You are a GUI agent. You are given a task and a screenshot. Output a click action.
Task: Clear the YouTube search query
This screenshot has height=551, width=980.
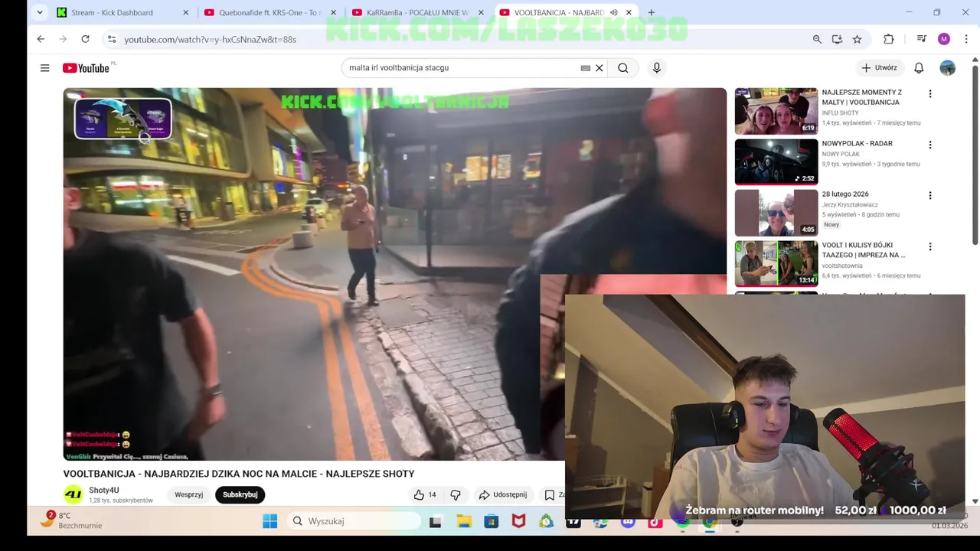pyautogui.click(x=599, y=68)
